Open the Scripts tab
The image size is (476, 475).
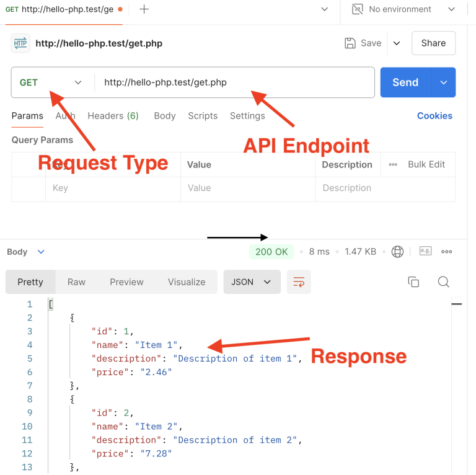pyautogui.click(x=203, y=116)
